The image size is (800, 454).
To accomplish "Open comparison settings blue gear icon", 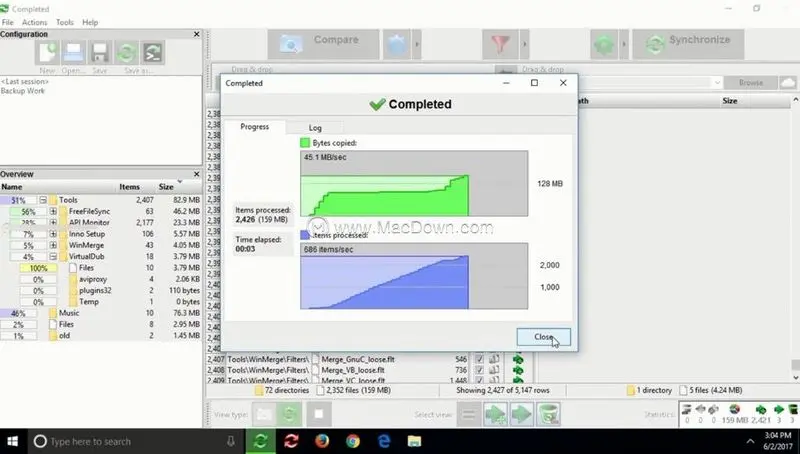I will tap(397, 44).
